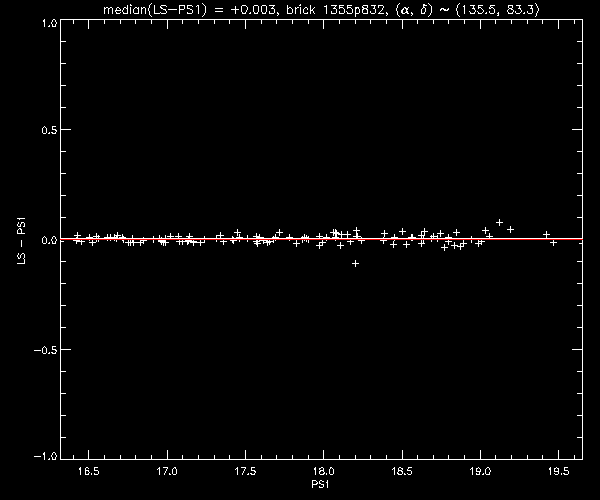This screenshot has width=600, height=500.
Task: Click the x-axis tick label 18.0
Action: click(324, 471)
